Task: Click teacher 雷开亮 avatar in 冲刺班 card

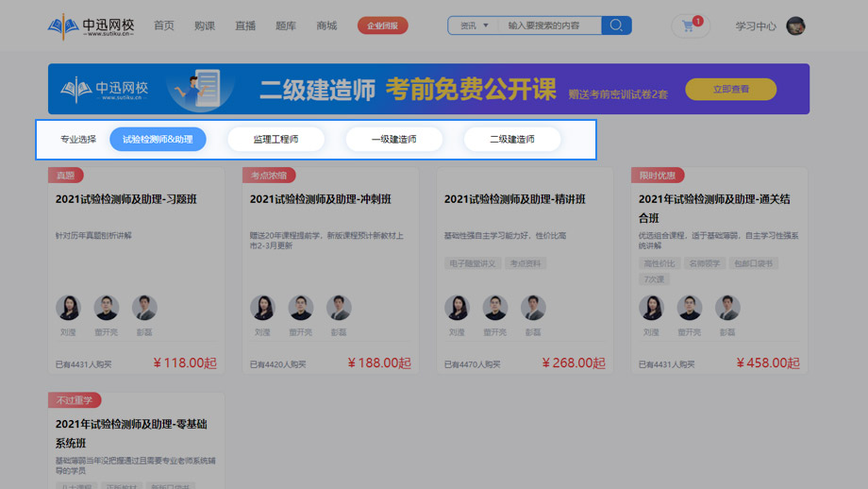Action: [x=300, y=308]
